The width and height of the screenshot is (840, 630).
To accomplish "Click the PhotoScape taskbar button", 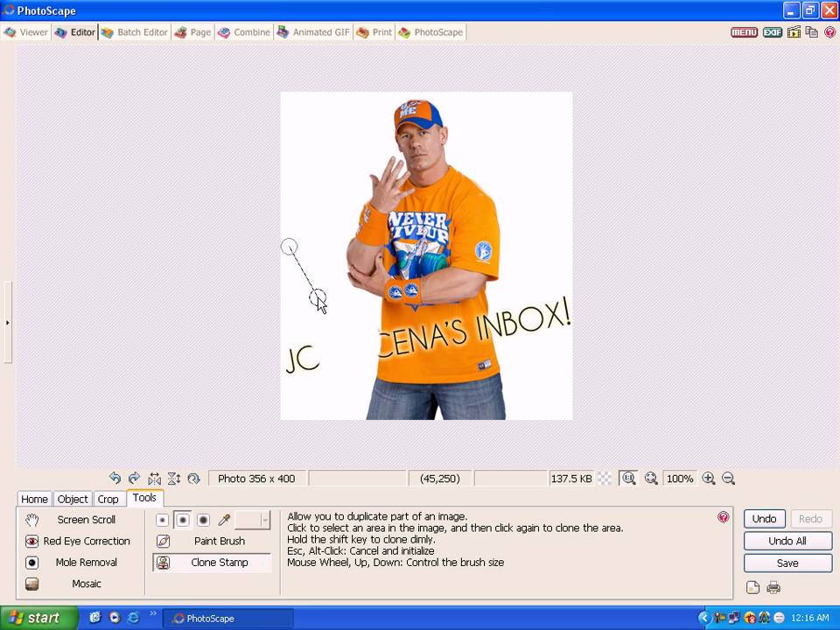I will [227, 619].
